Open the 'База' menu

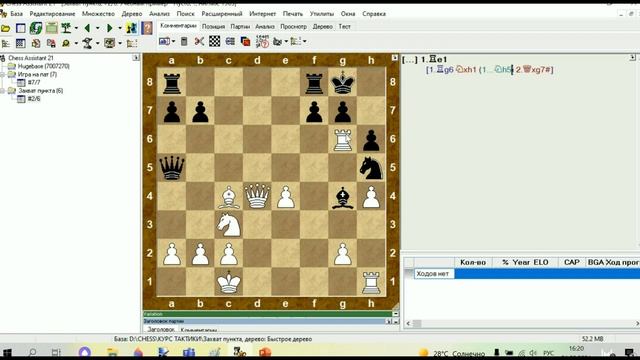click(x=16, y=14)
